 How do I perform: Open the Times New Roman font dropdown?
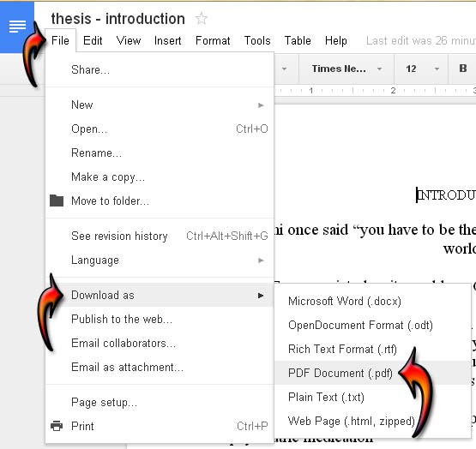[346, 69]
